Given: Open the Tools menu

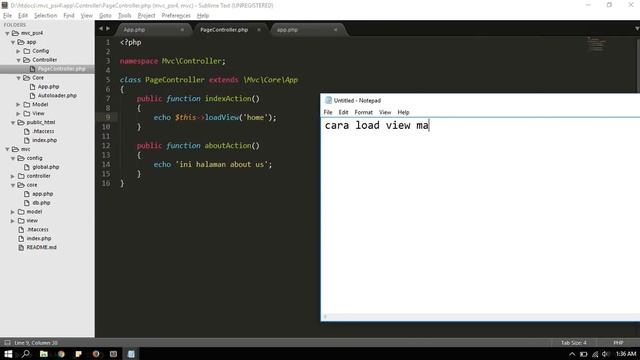Looking at the screenshot, I should tap(124, 16).
